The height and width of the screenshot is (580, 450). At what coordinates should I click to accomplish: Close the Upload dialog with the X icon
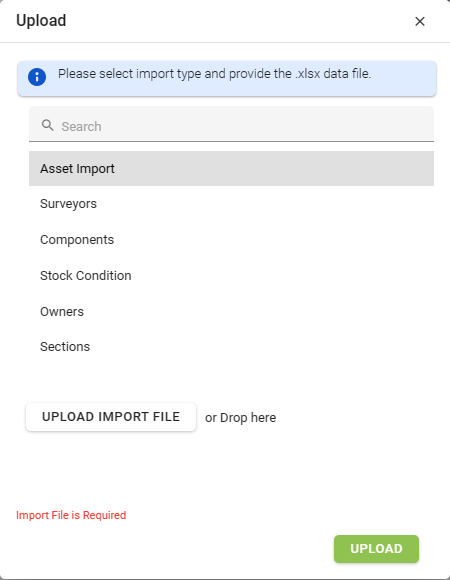tap(420, 21)
